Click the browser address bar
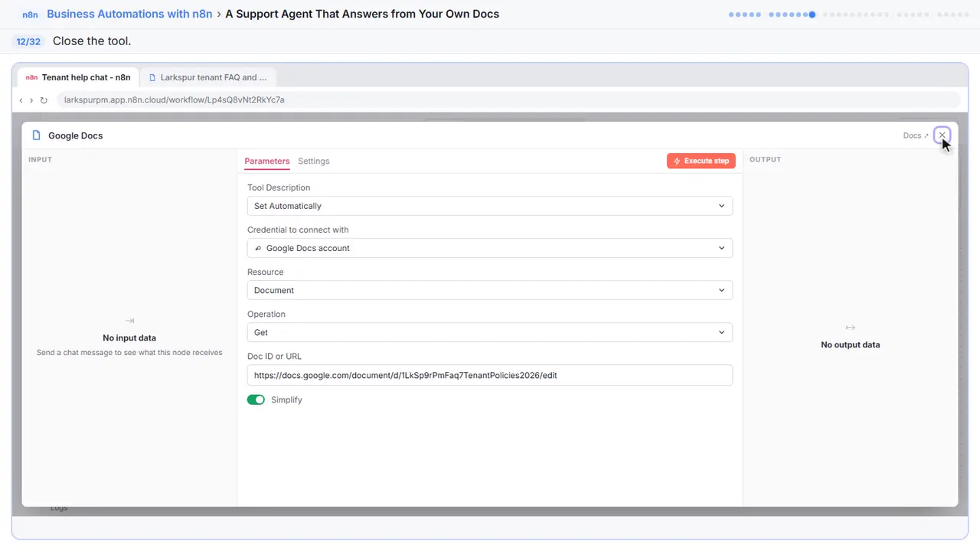The image size is (980, 551). [508, 100]
